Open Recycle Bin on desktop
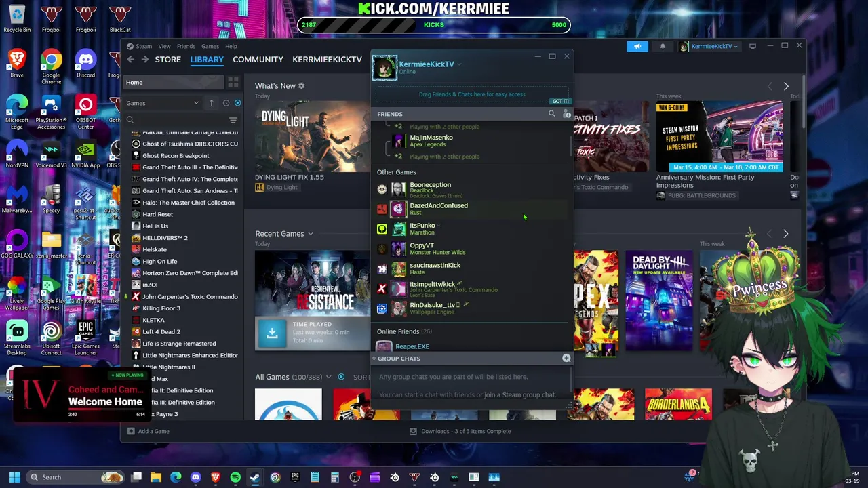 pyautogui.click(x=17, y=19)
